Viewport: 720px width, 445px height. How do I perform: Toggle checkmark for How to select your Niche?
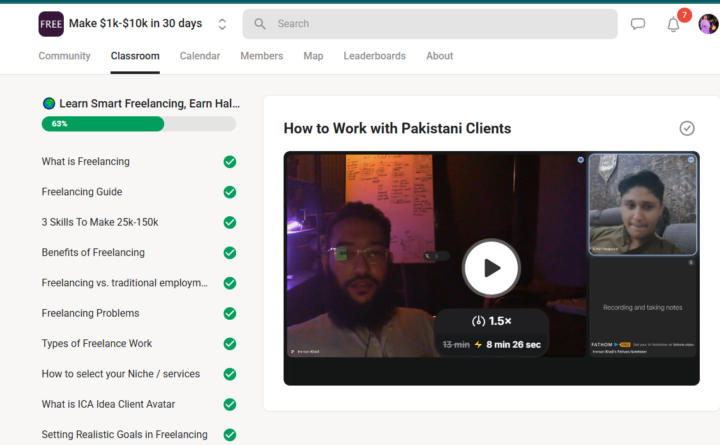(x=230, y=374)
